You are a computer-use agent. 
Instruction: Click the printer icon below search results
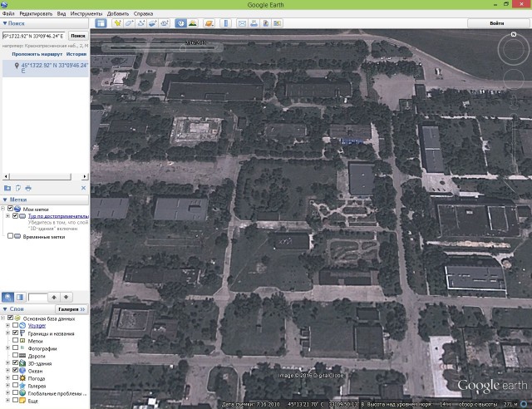(28, 188)
